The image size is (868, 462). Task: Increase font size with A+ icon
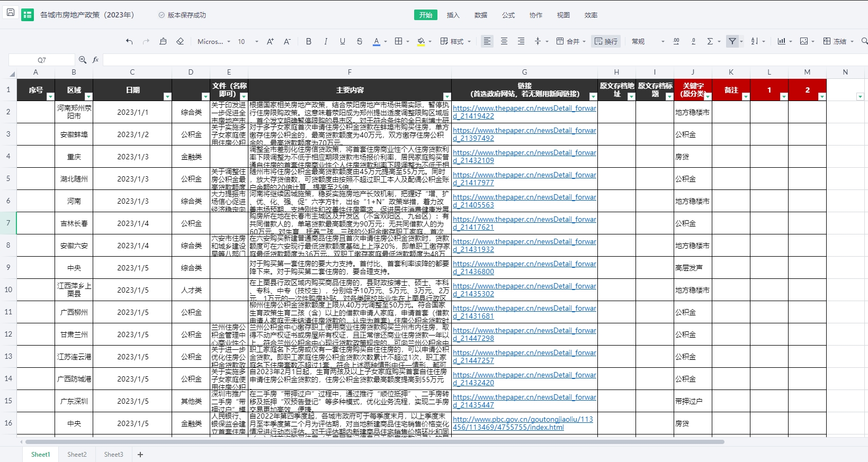coord(270,41)
